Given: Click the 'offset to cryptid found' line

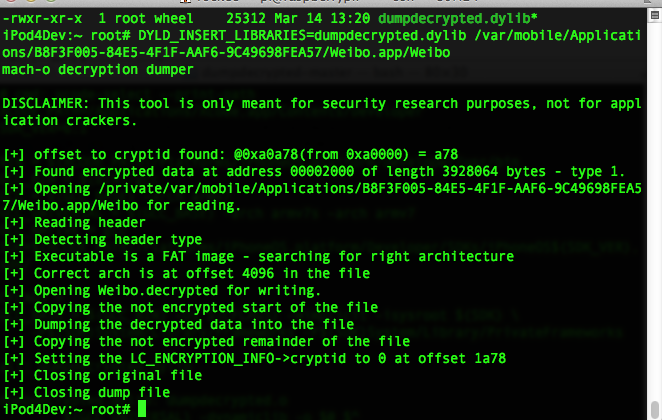Looking at the screenshot, I should pos(231,154).
